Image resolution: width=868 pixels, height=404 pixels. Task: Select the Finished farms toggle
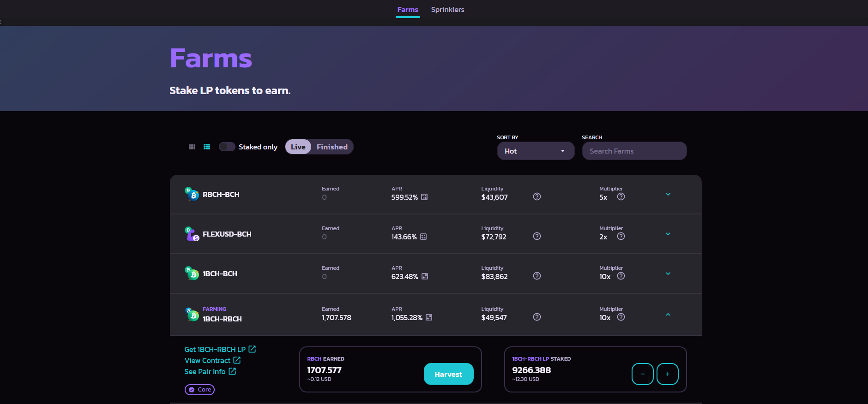(x=332, y=147)
